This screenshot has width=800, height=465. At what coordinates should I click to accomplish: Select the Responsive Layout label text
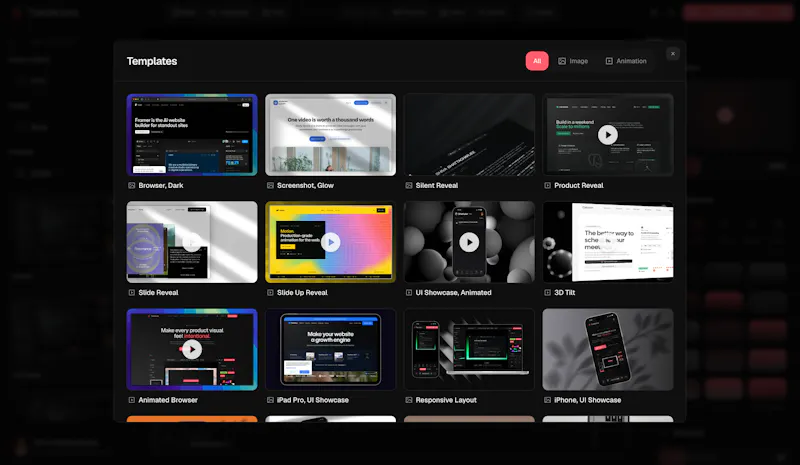(x=446, y=400)
